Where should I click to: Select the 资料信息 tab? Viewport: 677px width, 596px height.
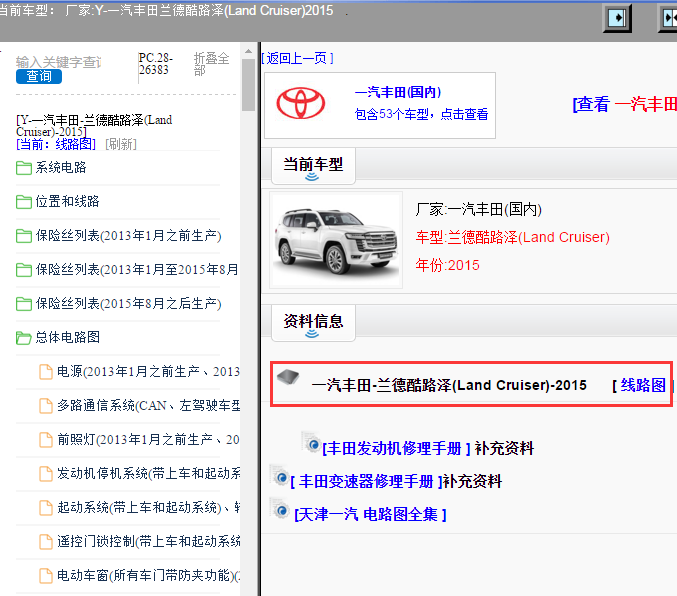(313, 323)
